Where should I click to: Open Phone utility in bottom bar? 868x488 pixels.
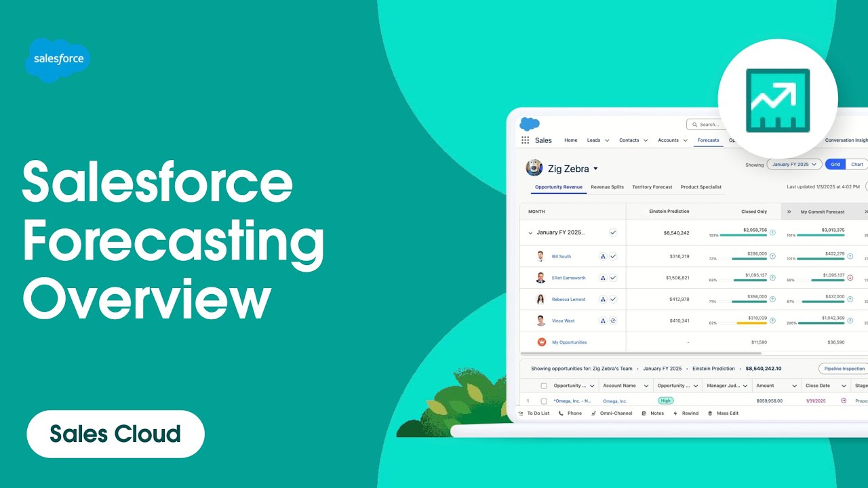tap(570, 413)
